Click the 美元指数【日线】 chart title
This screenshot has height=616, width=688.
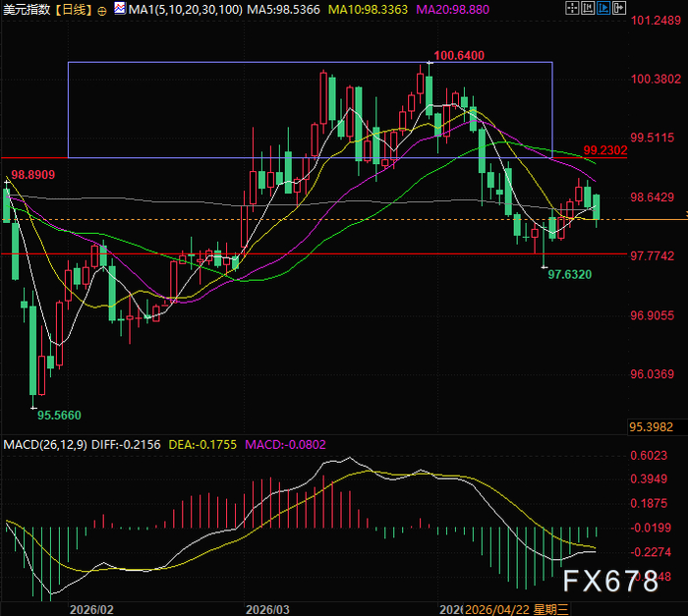pyautogui.click(x=48, y=10)
